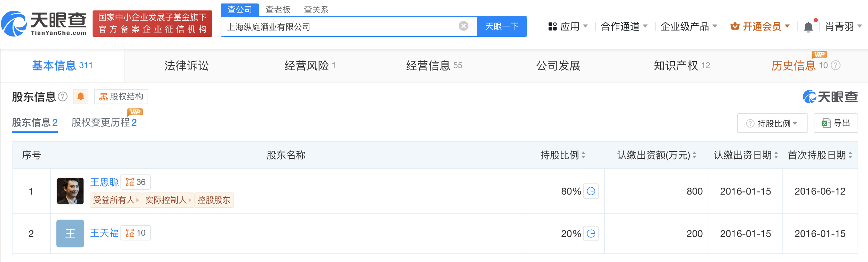Click the 控股股东 tag
Screen dimensions: 868x262
click(214, 200)
